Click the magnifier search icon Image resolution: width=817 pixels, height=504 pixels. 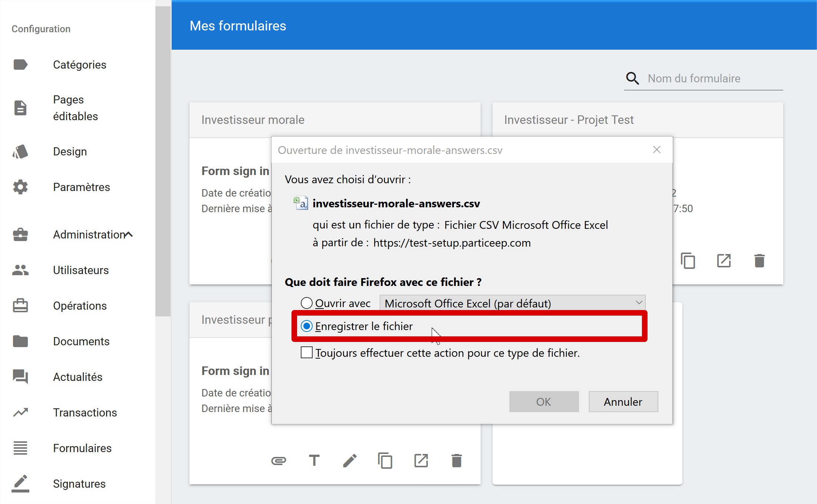(633, 78)
